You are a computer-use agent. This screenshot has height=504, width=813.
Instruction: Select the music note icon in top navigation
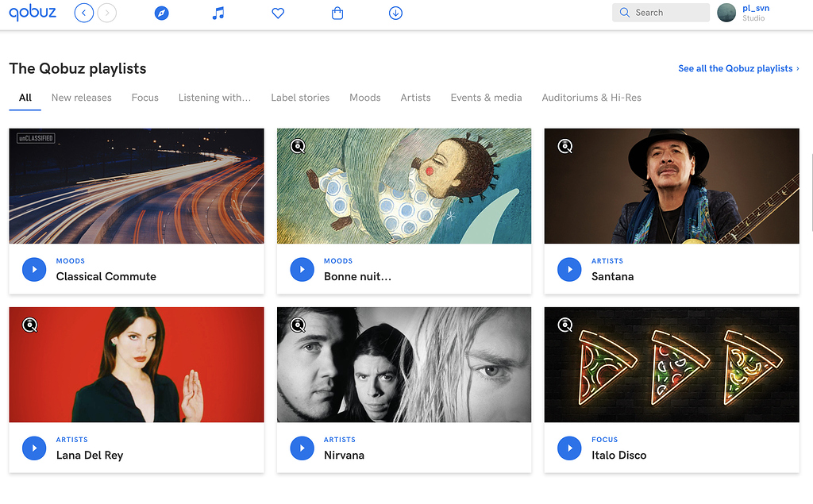218,13
